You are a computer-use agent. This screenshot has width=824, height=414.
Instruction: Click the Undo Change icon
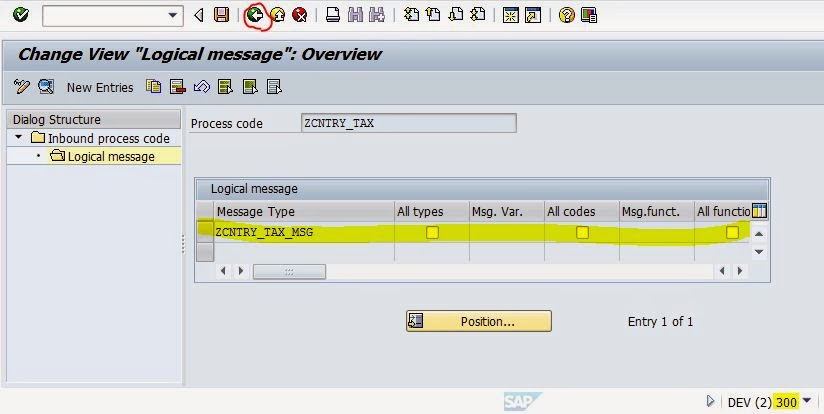pyautogui.click(x=202, y=86)
